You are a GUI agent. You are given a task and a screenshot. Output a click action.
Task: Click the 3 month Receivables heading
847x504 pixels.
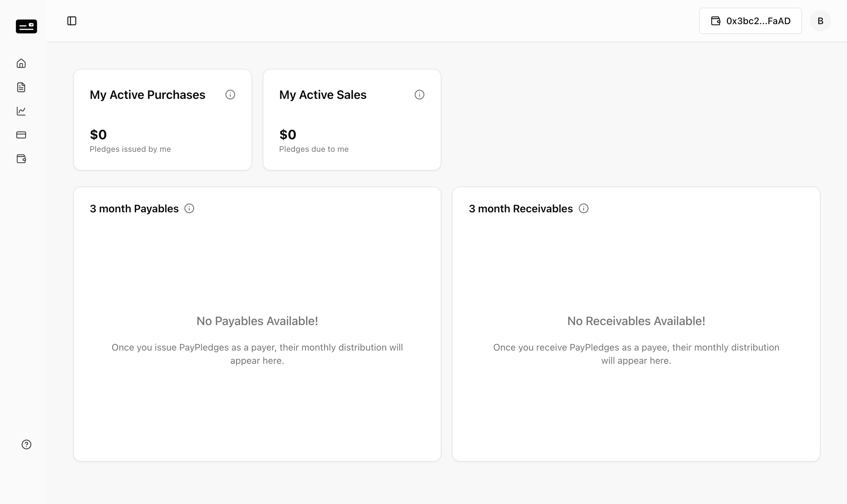521,209
